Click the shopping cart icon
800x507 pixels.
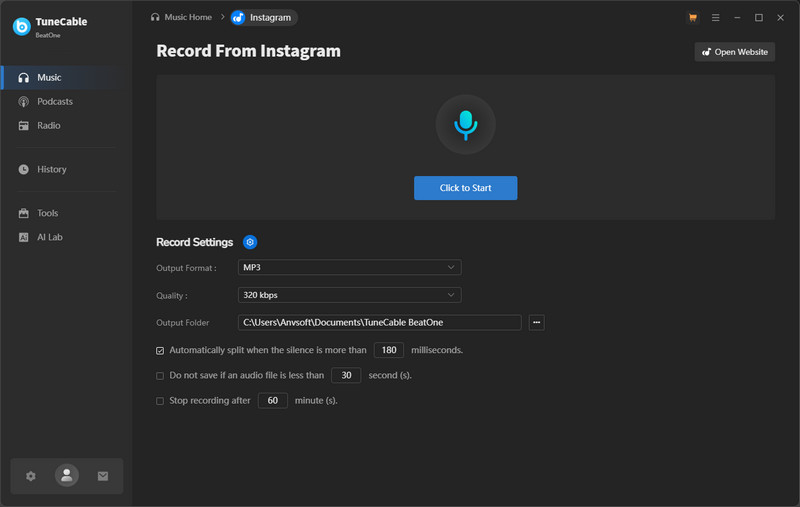pos(692,18)
